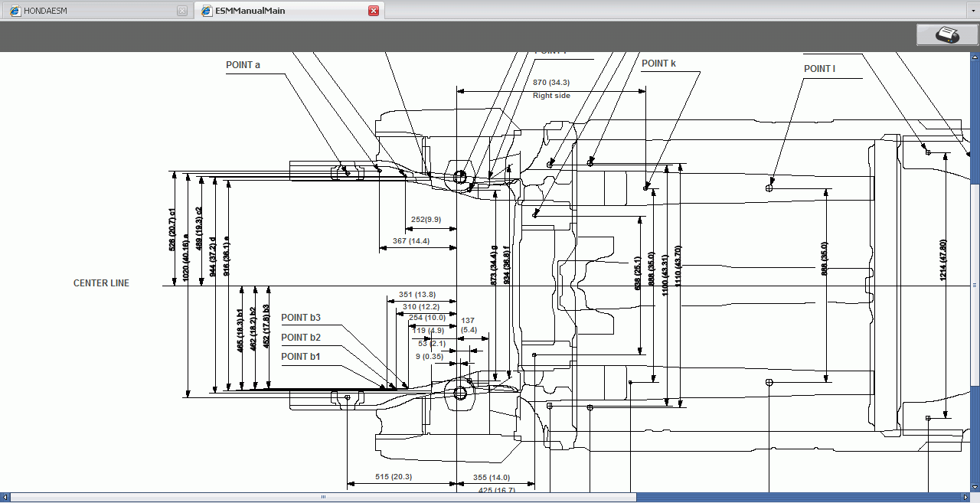
Task: Click the POINT b3 label
Action: [x=300, y=318]
